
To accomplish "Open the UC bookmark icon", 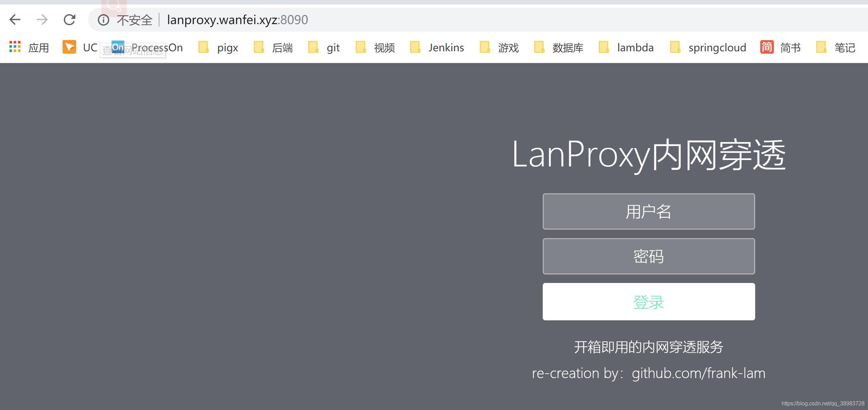I will point(69,47).
